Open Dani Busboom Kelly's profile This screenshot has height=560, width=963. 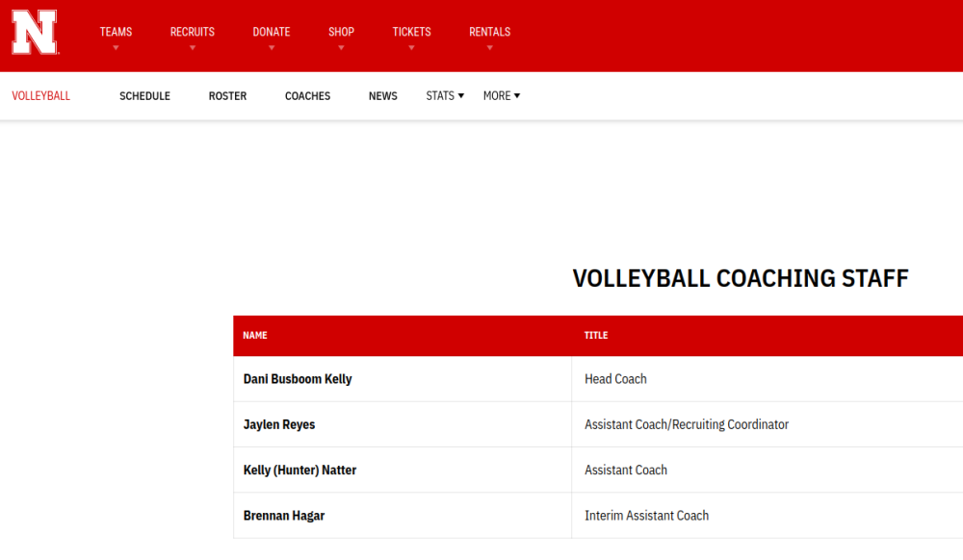click(298, 379)
